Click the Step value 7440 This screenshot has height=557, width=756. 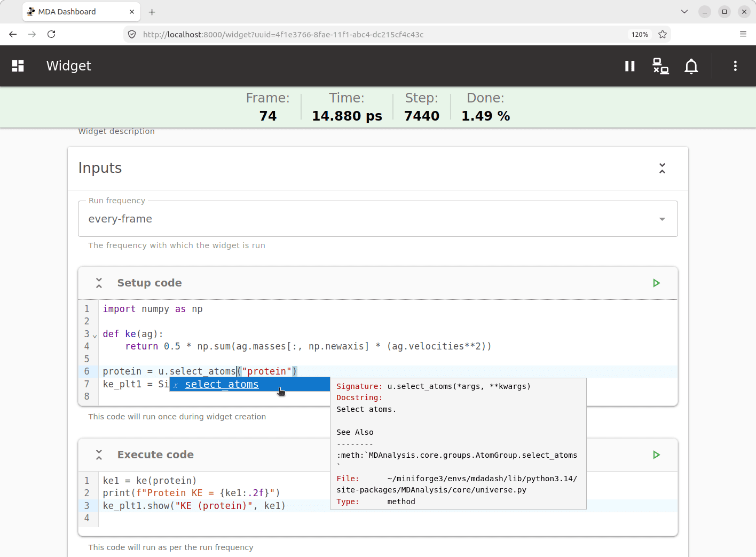[x=422, y=116]
